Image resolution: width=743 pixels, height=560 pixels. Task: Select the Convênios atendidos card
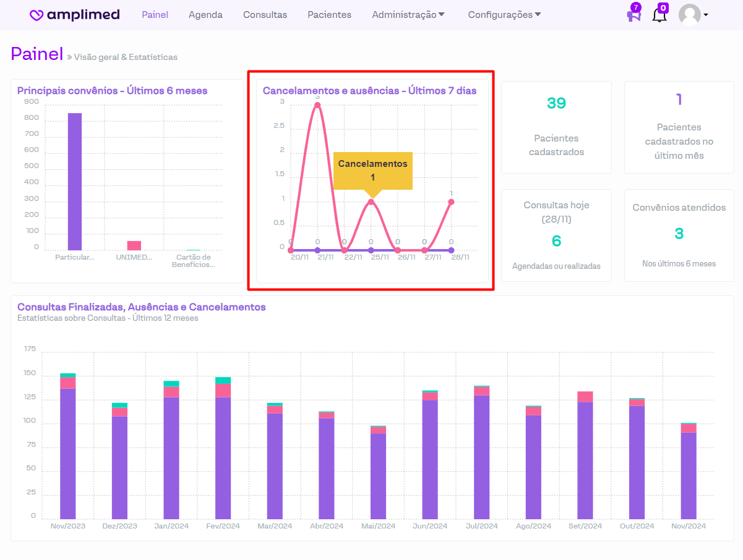pos(679,235)
